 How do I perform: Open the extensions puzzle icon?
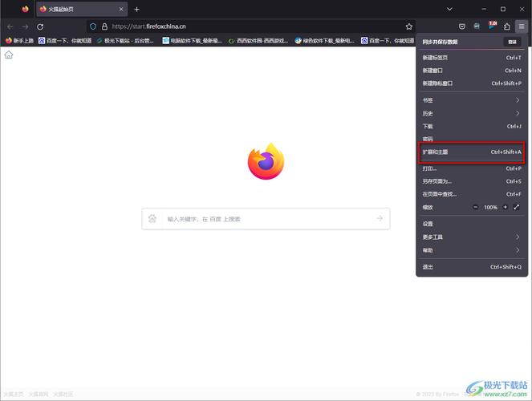(507, 26)
